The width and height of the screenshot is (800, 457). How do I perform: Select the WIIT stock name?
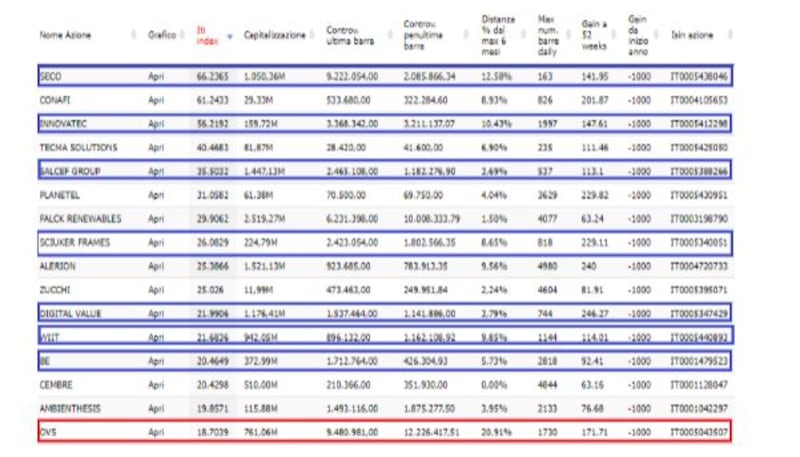click(x=49, y=337)
